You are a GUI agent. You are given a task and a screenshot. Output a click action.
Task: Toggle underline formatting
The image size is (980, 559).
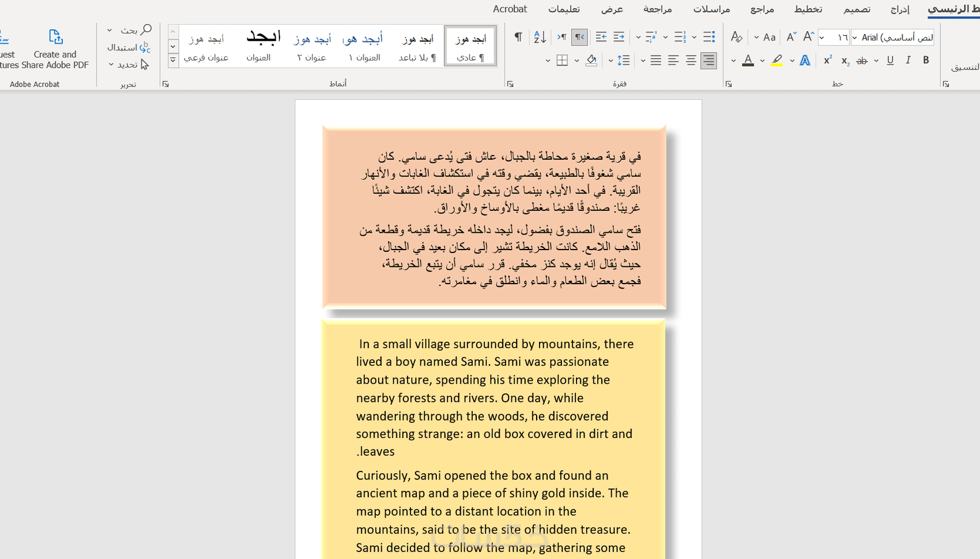891,60
